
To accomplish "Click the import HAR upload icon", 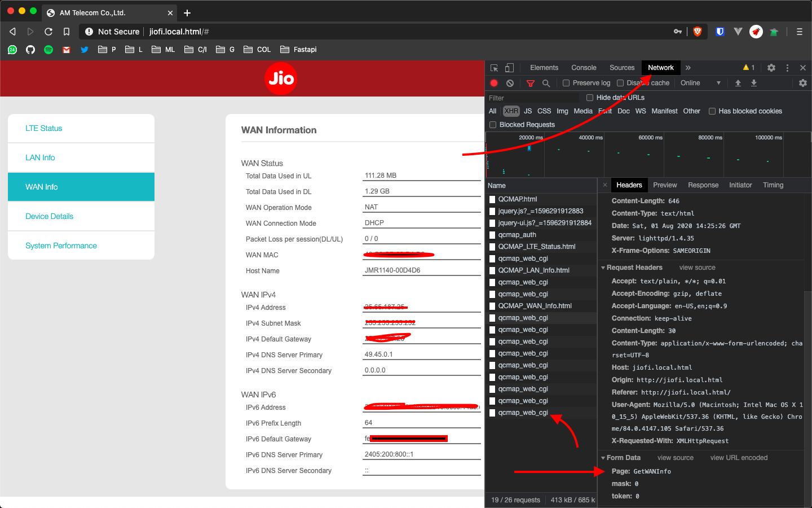I will pos(738,83).
